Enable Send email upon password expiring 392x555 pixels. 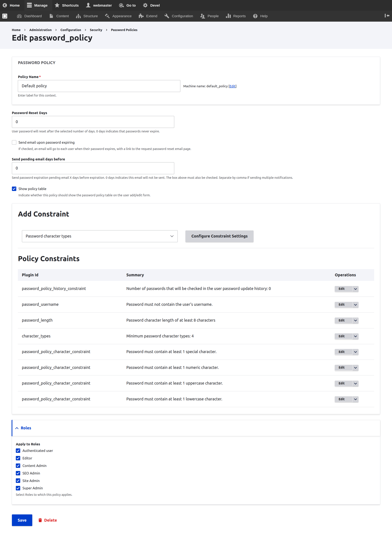[x=14, y=142]
